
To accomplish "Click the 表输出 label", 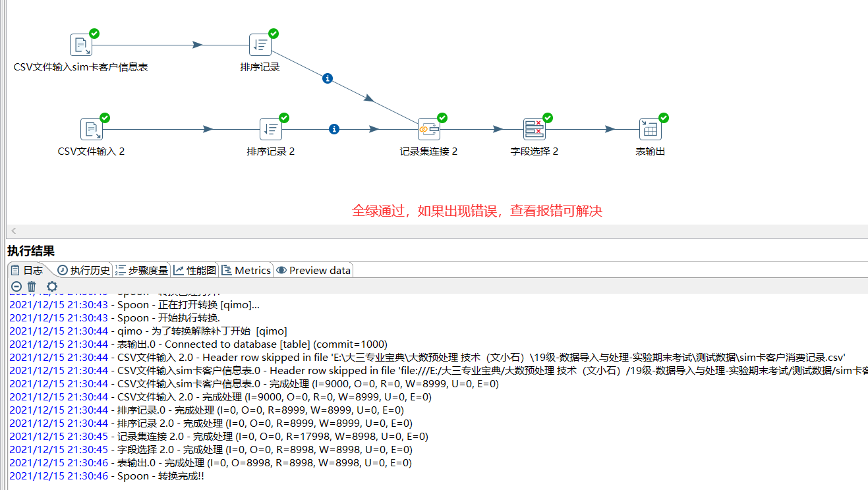I will coord(651,151).
